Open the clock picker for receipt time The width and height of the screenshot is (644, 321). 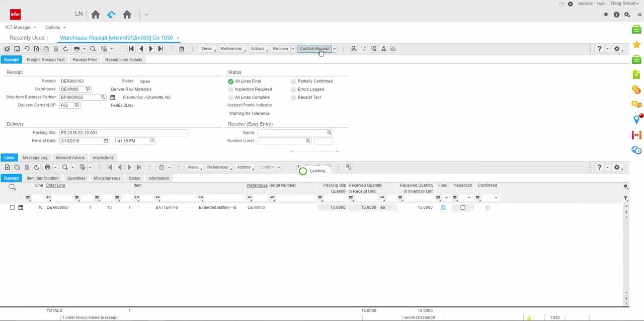pyautogui.click(x=152, y=141)
